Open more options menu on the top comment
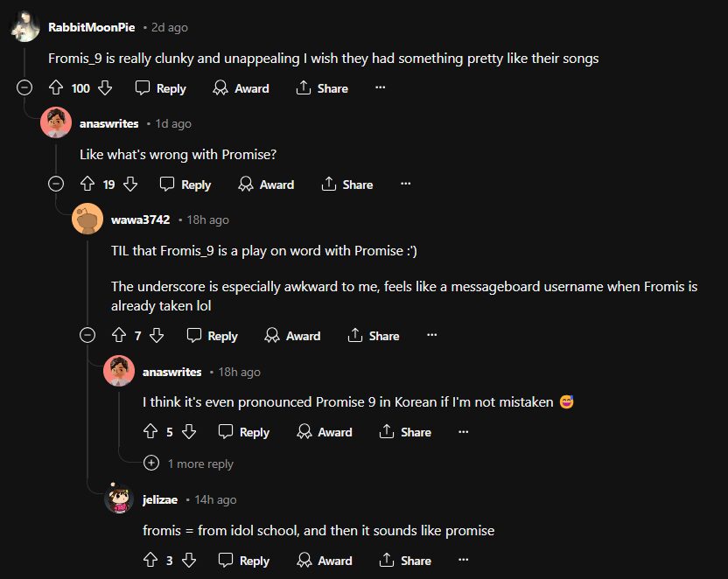The width and height of the screenshot is (728, 579). pos(380,88)
